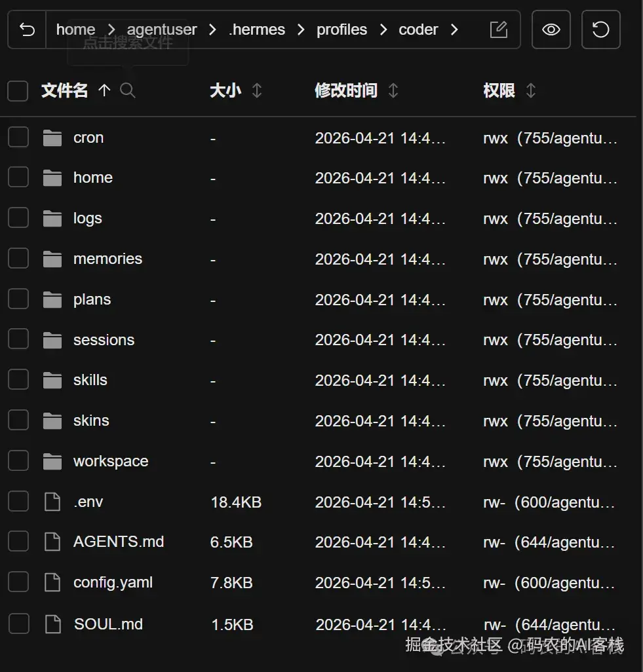Click the file icon next to config.yaml
This screenshot has width=643, height=672.
[52, 582]
